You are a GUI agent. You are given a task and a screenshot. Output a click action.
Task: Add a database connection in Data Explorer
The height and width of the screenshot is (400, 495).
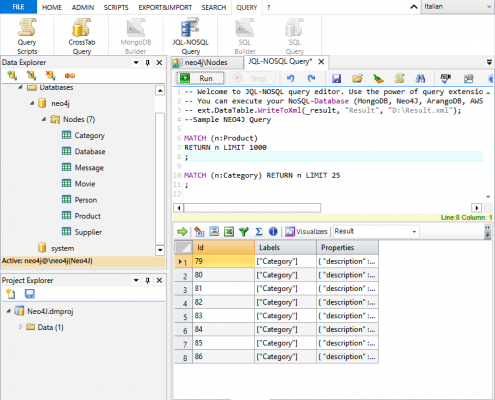point(12,75)
